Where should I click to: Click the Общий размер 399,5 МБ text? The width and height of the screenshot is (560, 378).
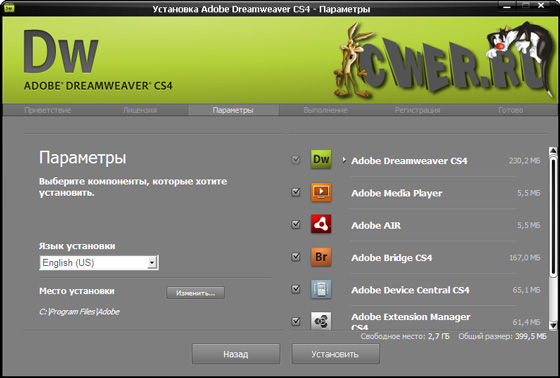tap(502, 336)
